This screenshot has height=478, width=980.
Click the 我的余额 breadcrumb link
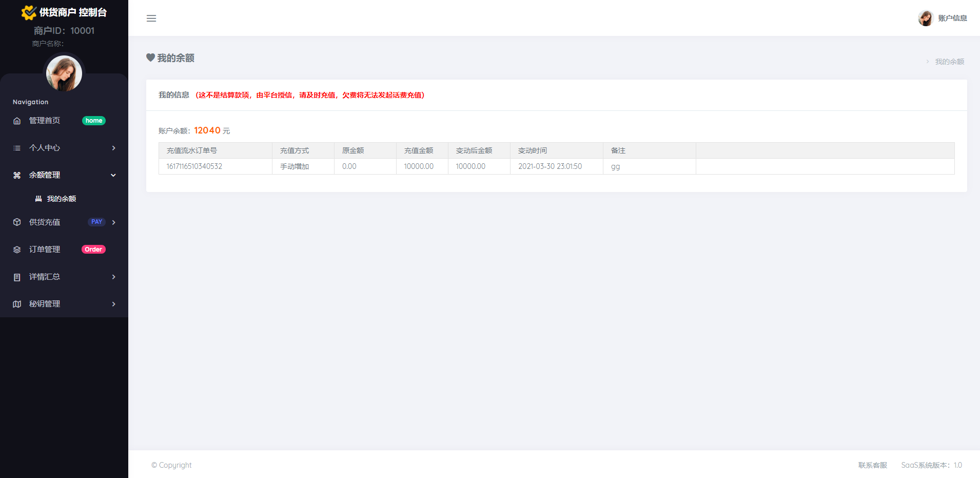(x=949, y=62)
